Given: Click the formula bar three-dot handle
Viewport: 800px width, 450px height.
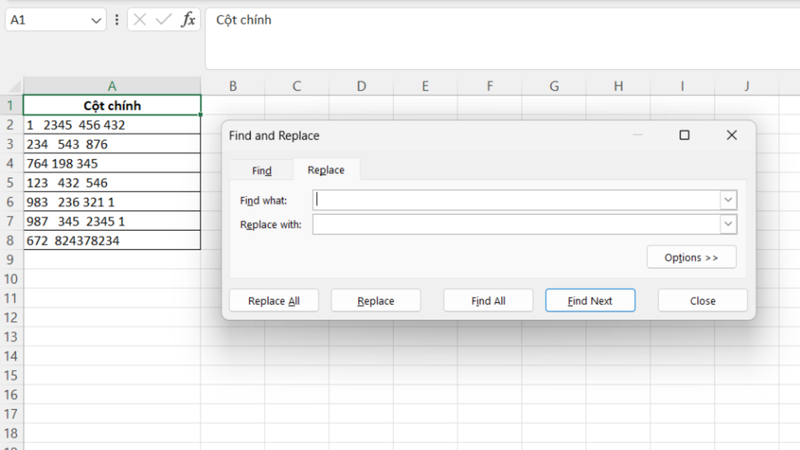Looking at the screenshot, I should [119, 20].
